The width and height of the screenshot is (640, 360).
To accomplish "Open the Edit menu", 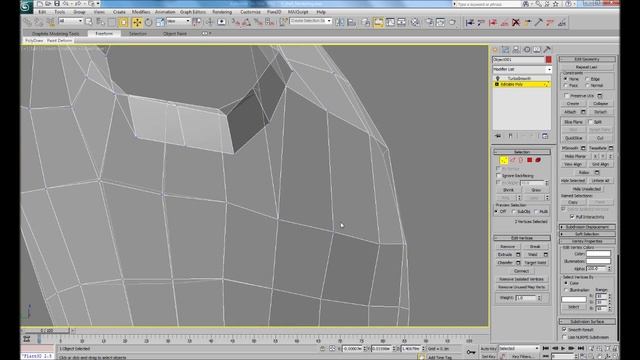I will (42, 12).
